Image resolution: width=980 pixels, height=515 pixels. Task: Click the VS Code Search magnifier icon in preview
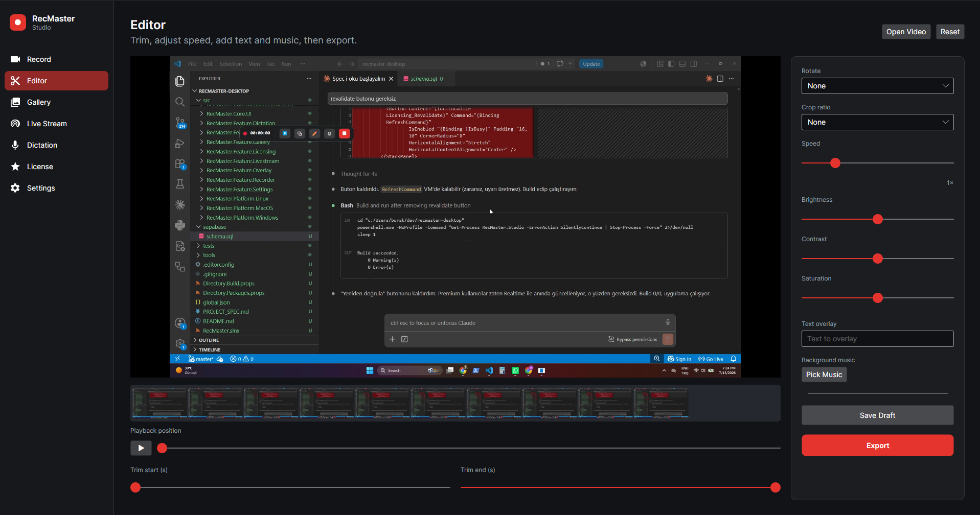pyautogui.click(x=180, y=102)
